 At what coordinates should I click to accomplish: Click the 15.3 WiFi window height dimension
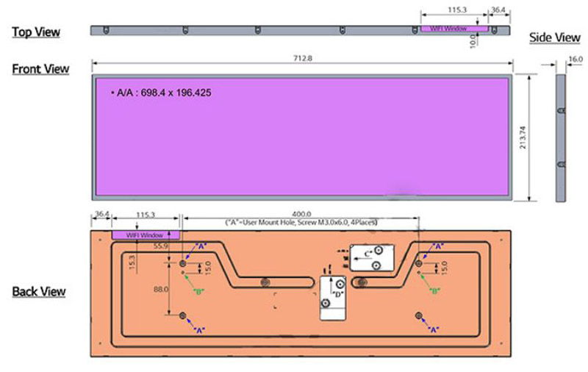pyautogui.click(x=132, y=263)
